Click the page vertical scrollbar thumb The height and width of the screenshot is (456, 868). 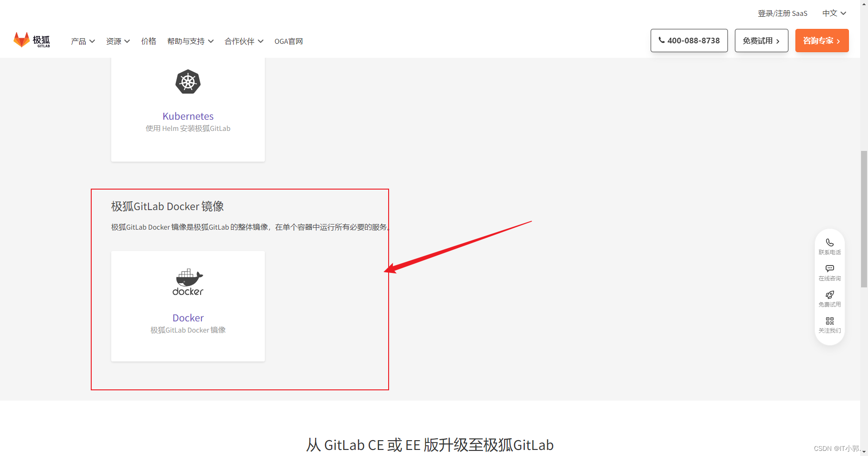[x=864, y=219]
